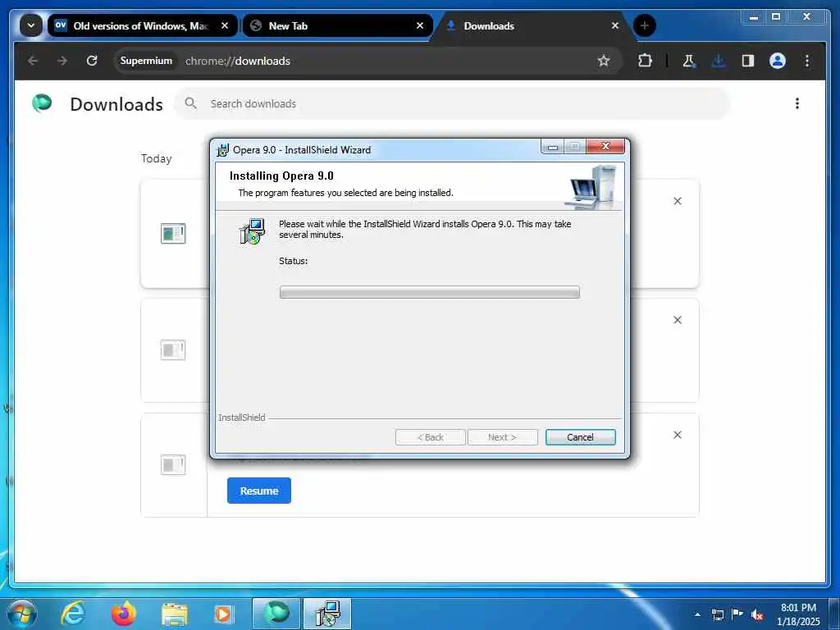Close the New Tab tab
This screenshot has height=630, width=840.
pyautogui.click(x=420, y=25)
